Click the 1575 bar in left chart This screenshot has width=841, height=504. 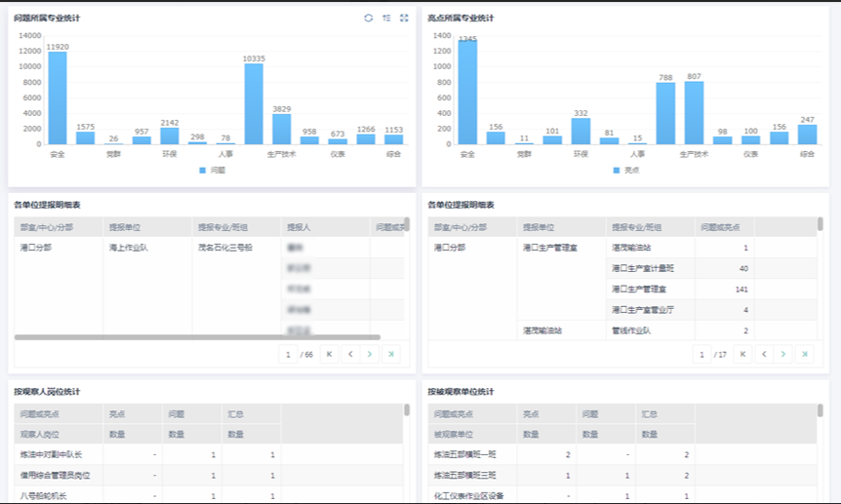point(85,137)
